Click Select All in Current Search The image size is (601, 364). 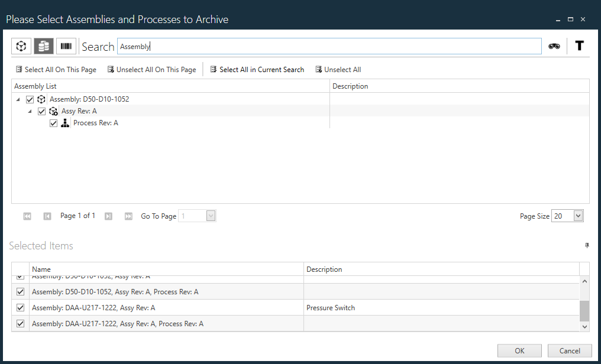(257, 69)
